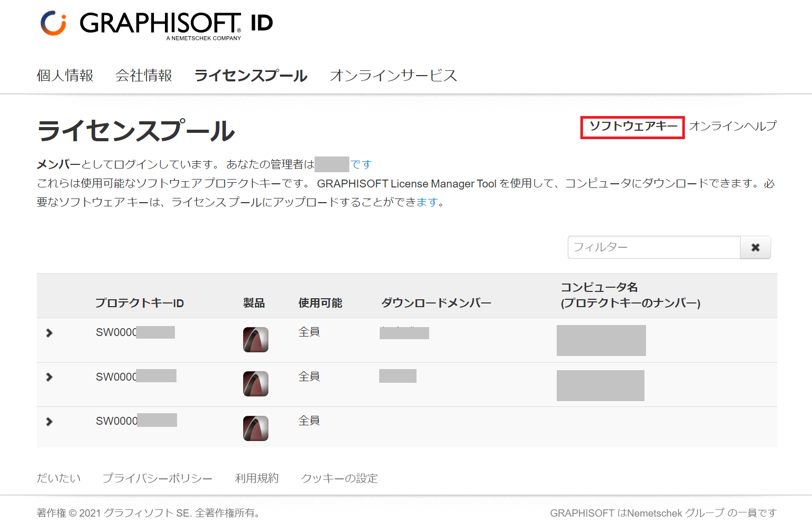This screenshot has height=524, width=812.
Task: Click the コンピュータ名 column header
Action: pyautogui.click(x=630, y=295)
